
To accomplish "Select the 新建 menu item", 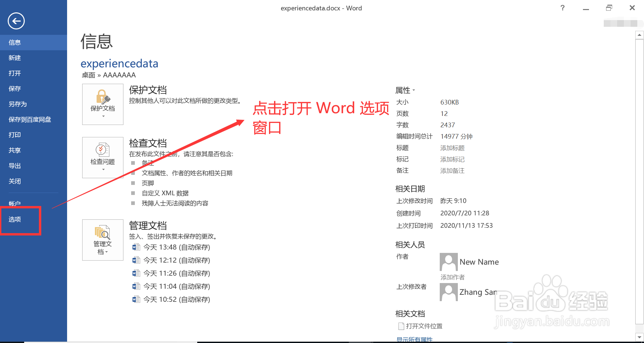I will point(34,58).
